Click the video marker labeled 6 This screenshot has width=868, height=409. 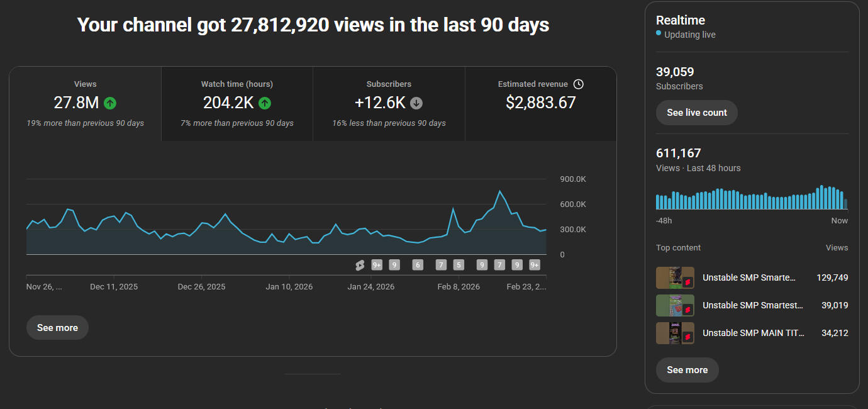click(x=417, y=265)
